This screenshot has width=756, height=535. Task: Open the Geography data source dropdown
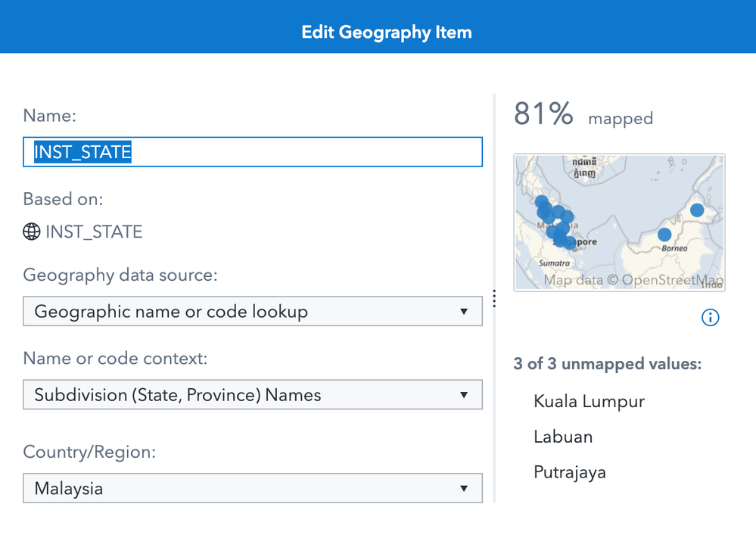click(252, 311)
